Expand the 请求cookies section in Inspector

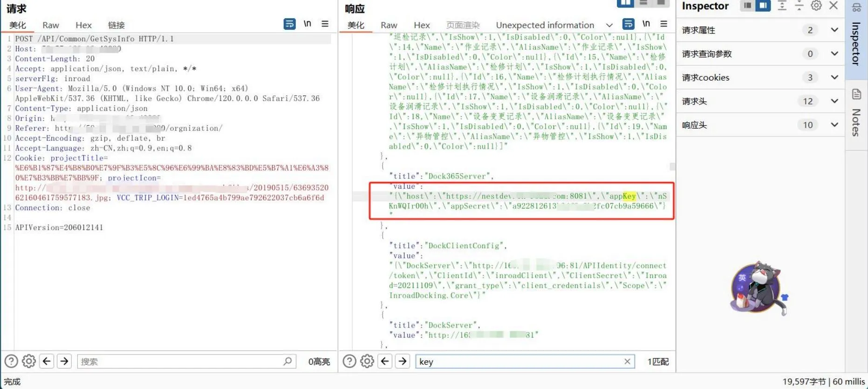pyautogui.click(x=834, y=77)
